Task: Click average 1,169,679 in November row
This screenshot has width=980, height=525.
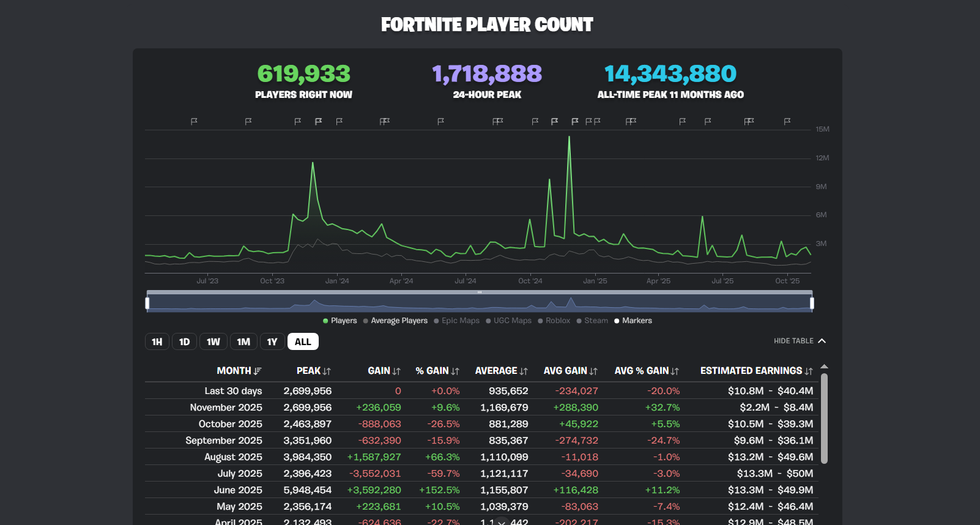Action: point(504,408)
